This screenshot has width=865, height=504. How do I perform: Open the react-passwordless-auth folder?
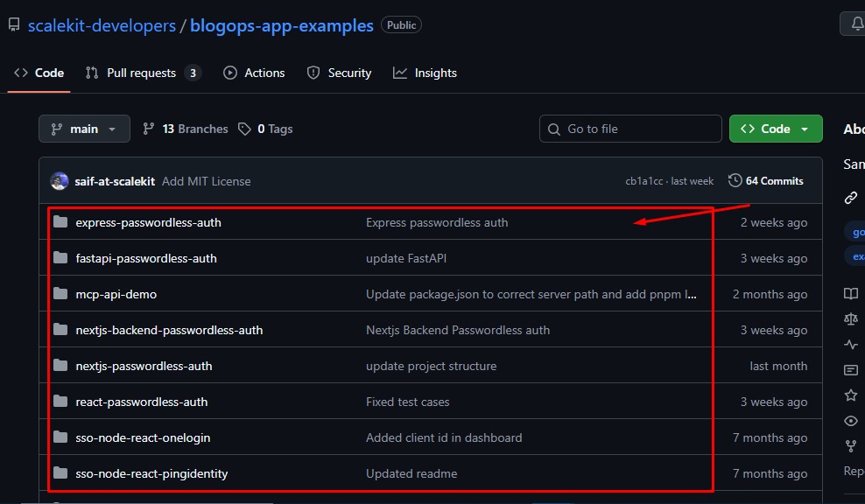point(142,402)
